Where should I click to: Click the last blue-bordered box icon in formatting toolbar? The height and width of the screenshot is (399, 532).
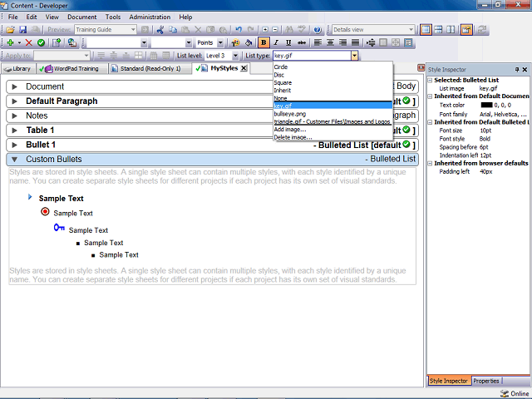pyautogui.click(x=408, y=42)
